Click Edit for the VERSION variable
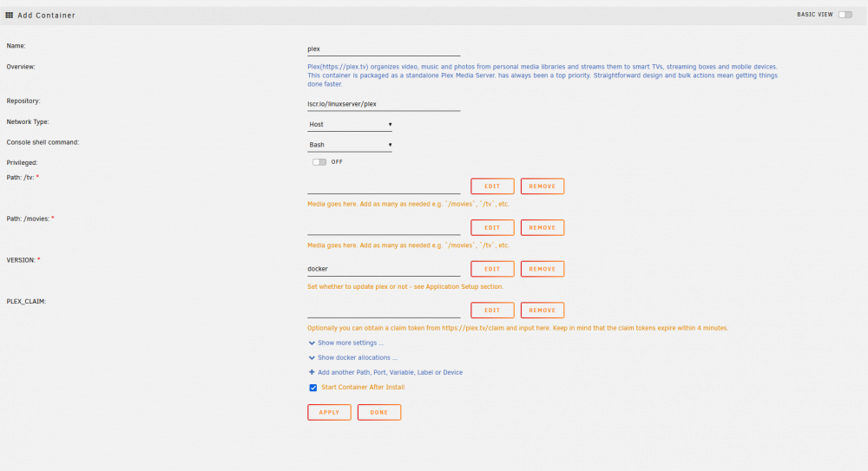 492,269
